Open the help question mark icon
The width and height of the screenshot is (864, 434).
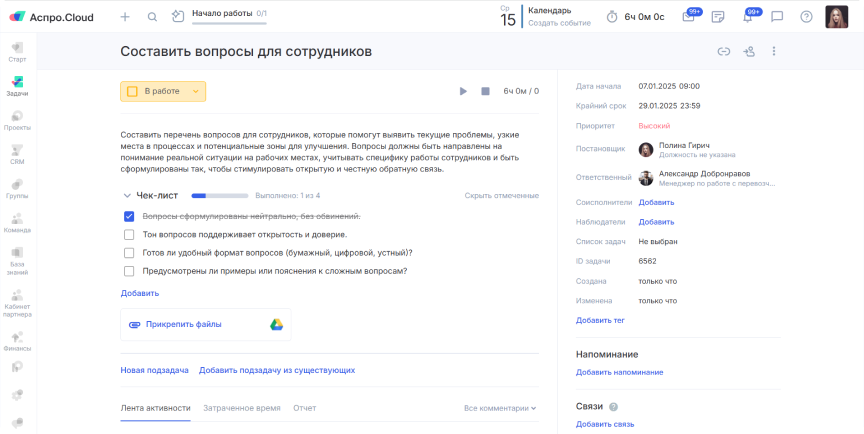[x=806, y=17]
